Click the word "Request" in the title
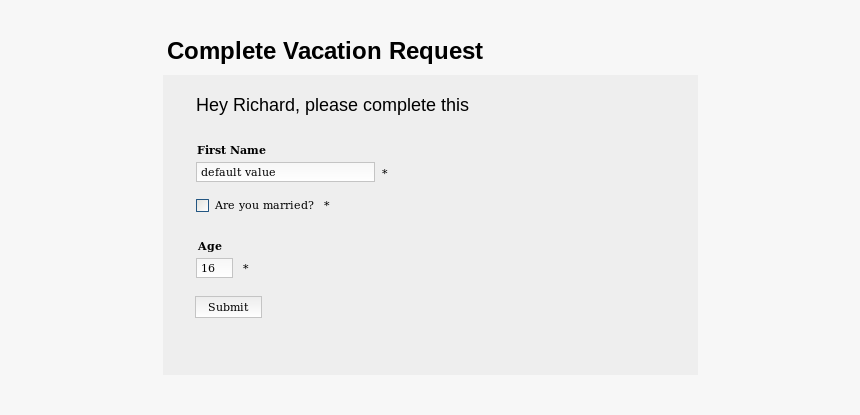This screenshot has width=860, height=415. point(436,51)
